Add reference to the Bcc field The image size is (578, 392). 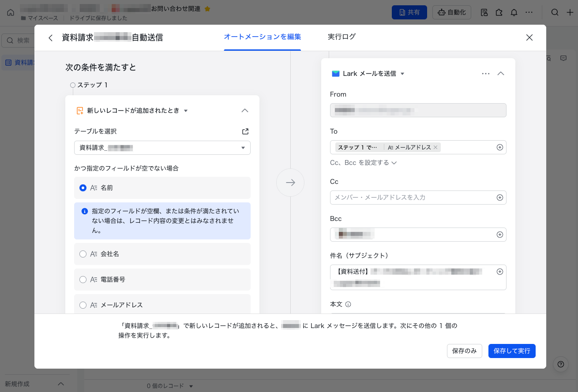coord(500,235)
